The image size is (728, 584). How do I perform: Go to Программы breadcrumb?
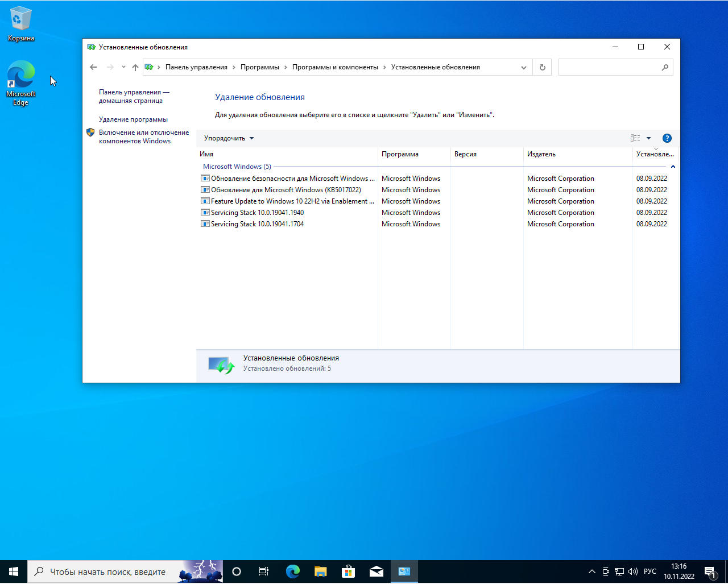point(260,67)
